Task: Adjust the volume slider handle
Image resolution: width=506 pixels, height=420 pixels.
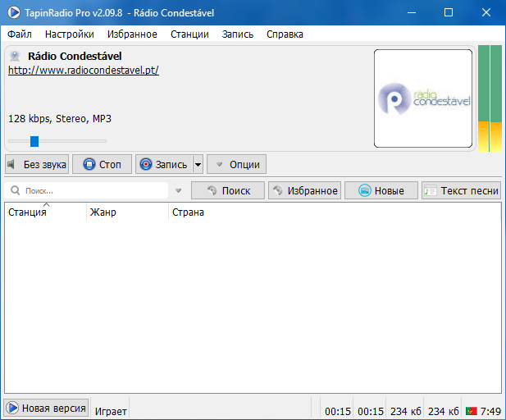Action: click(x=34, y=141)
